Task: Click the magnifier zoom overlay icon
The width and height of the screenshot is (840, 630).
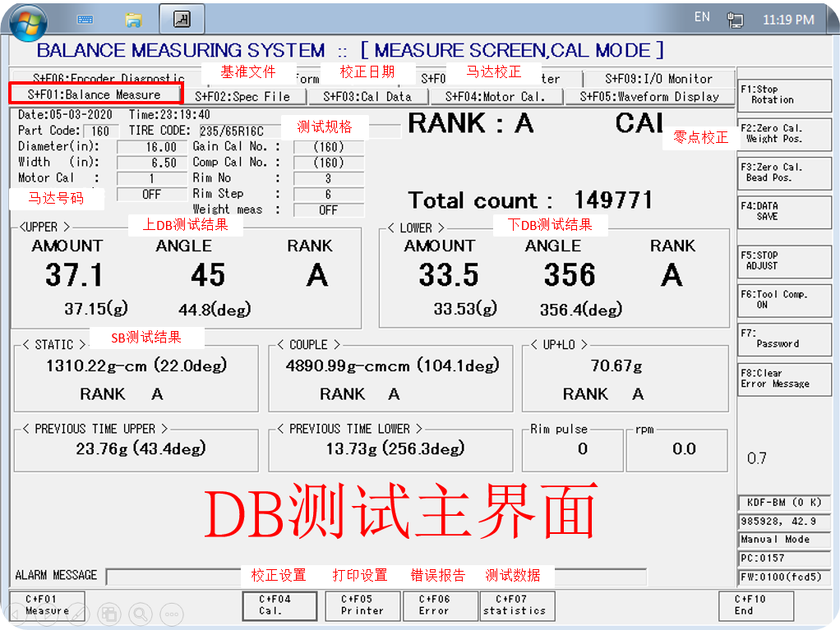Action: [x=141, y=613]
